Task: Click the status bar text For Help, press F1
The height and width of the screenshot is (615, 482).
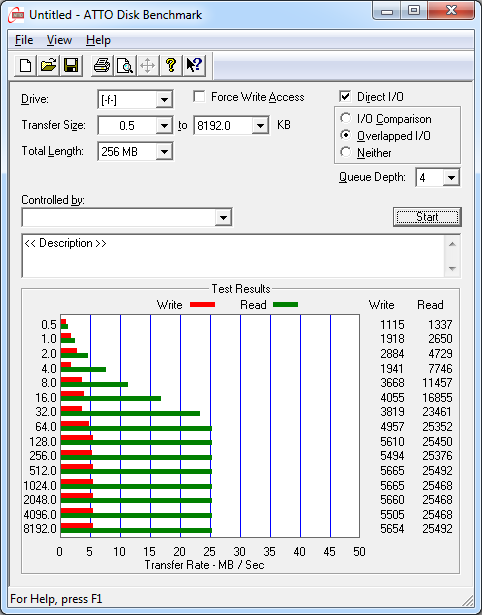Action: pos(56,599)
